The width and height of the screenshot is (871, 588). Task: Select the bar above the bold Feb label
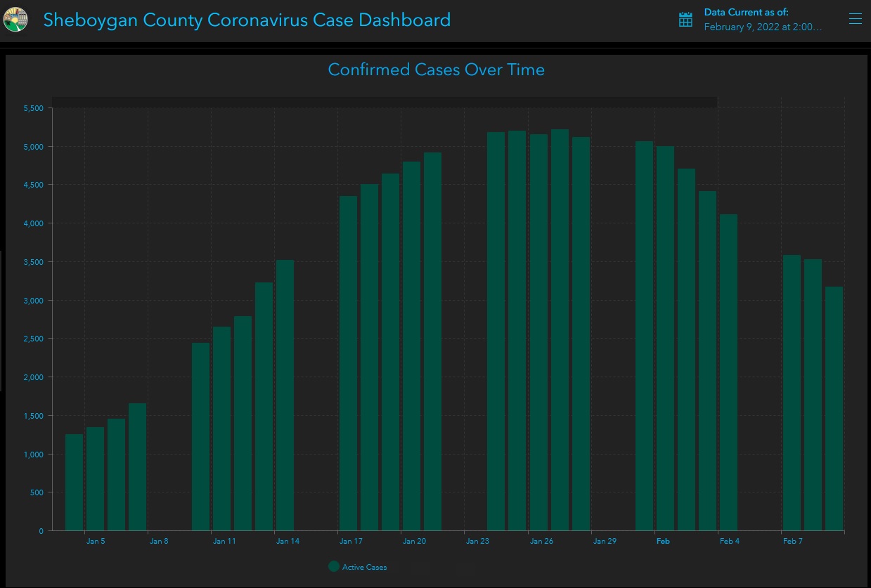point(665,339)
